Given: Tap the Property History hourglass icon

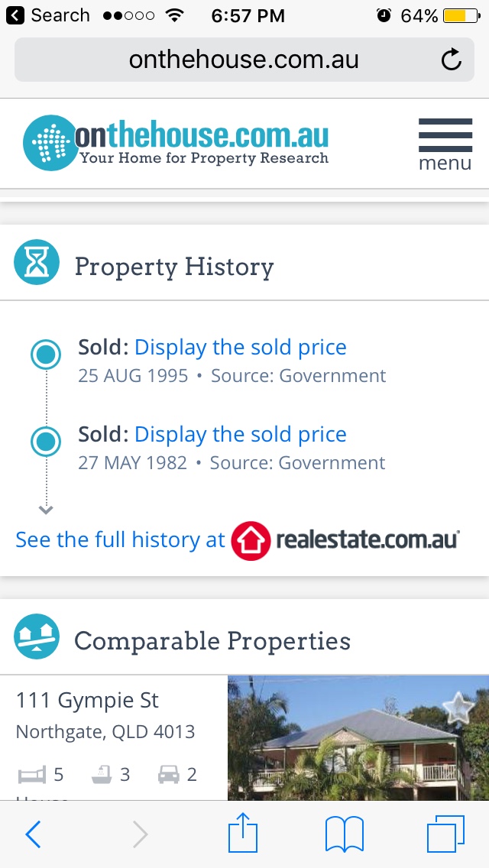Looking at the screenshot, I should [37, 263].
